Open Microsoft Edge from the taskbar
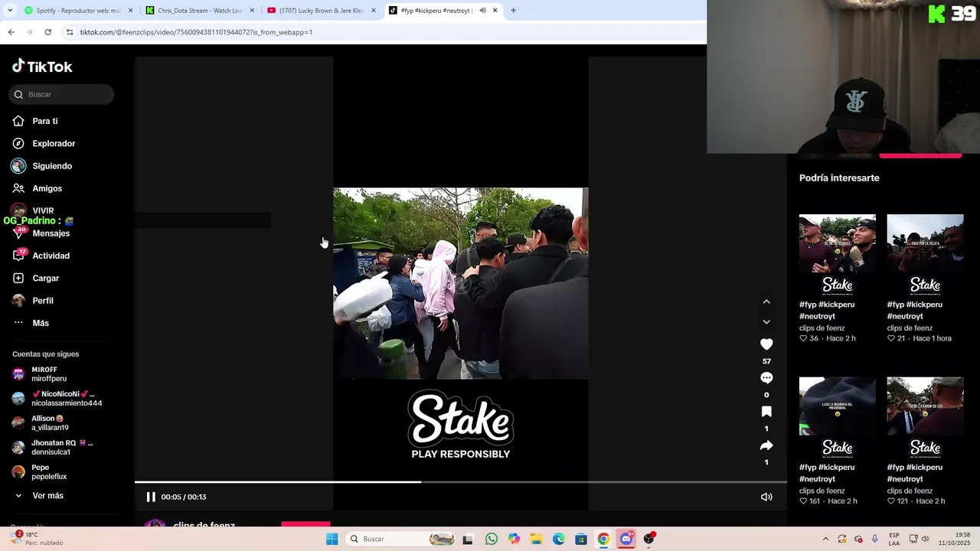 tap(559, 539)
